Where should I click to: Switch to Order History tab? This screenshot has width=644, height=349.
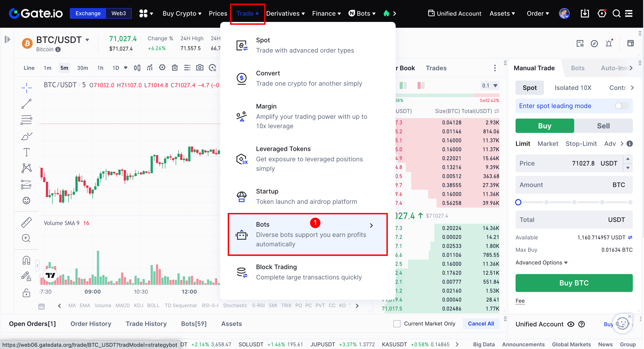coord(91,324)
